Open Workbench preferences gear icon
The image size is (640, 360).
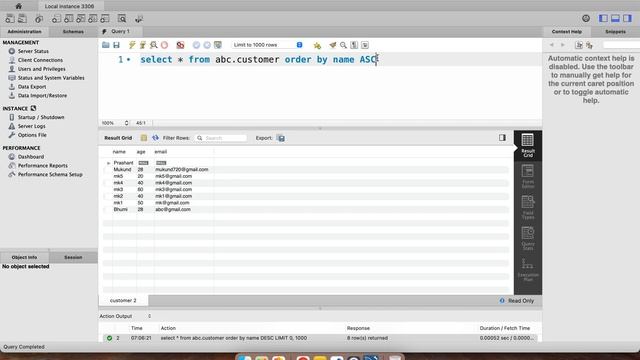point(586,18)
